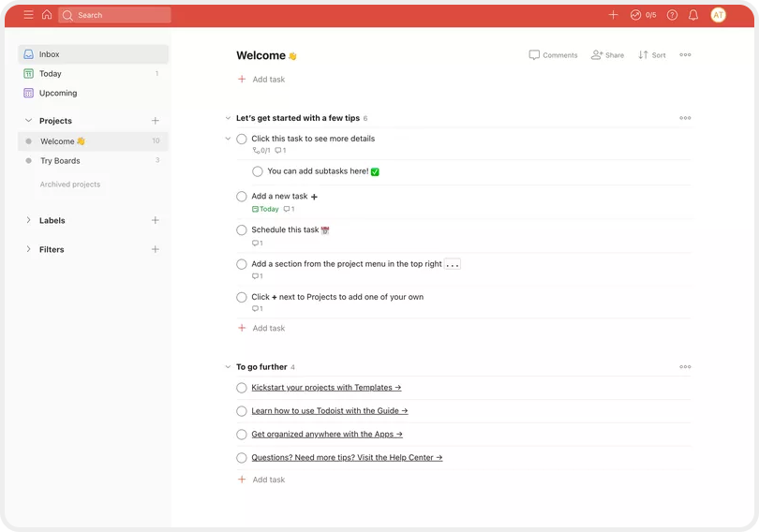Open project Comments
The image size is (759, 532).
point(553,55)
